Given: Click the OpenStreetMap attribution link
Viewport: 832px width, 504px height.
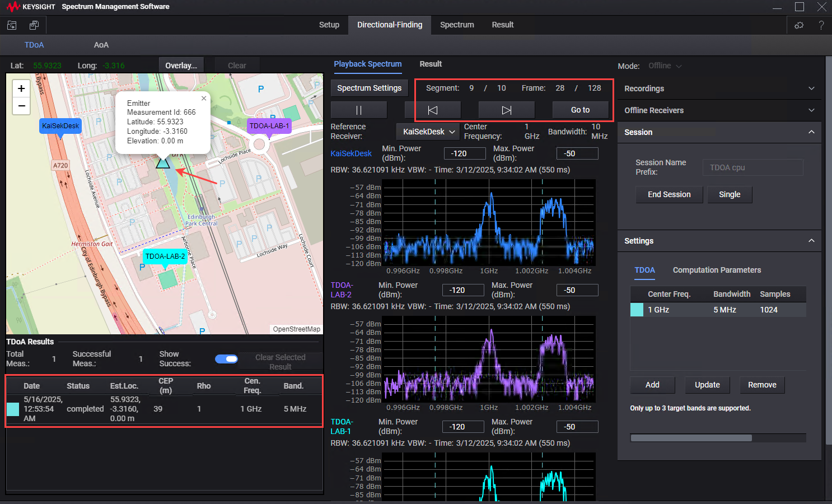Looking at the screenshot, I should click(297, 329).
